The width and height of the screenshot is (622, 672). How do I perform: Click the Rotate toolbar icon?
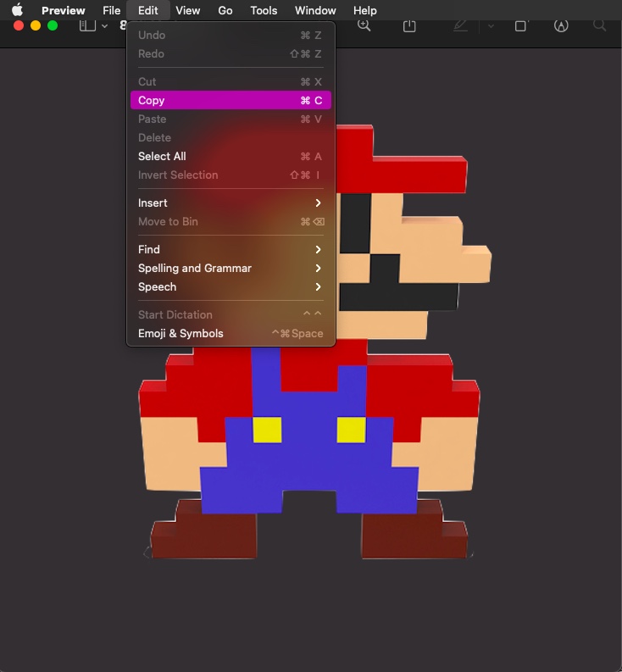[521, 25]
